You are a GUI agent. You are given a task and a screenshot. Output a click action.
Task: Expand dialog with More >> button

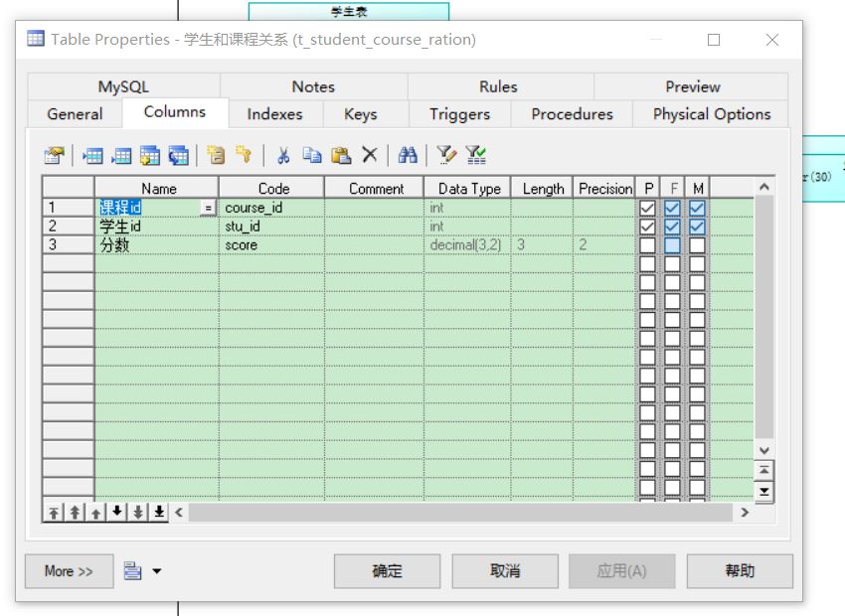(69, 571)
